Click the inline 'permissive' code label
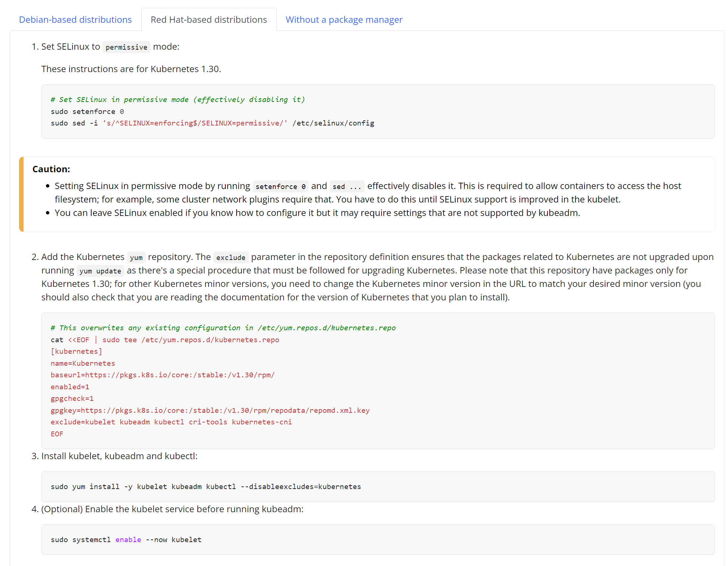The image size is (728, 566). (126, 47)
